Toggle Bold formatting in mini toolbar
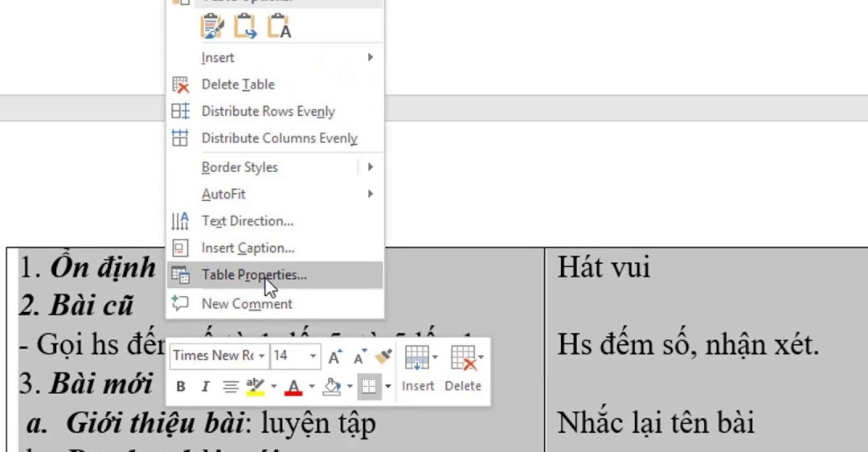 click(181, 387)
